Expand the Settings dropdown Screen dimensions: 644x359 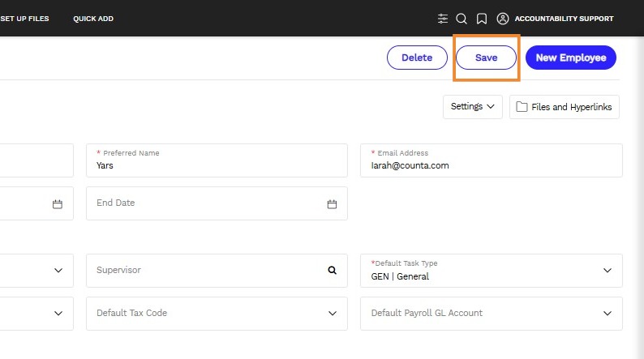point(472,107)
